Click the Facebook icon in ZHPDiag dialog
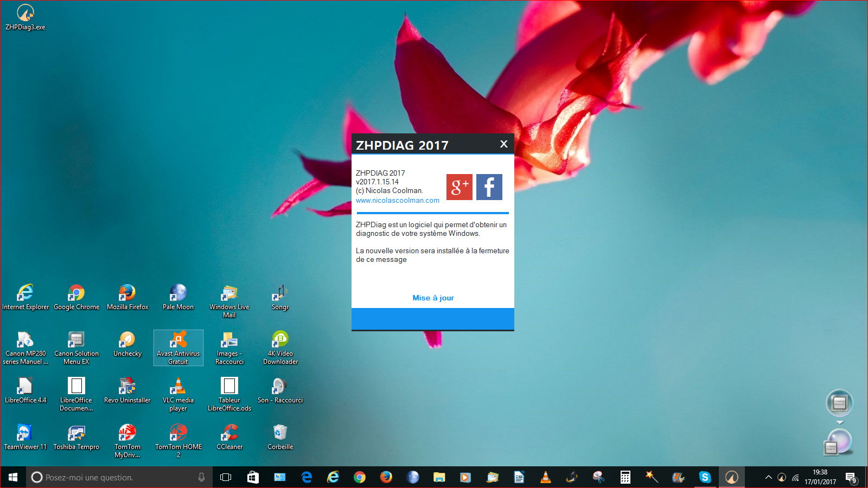Screen dimensions: 868x488 (489, 187)
